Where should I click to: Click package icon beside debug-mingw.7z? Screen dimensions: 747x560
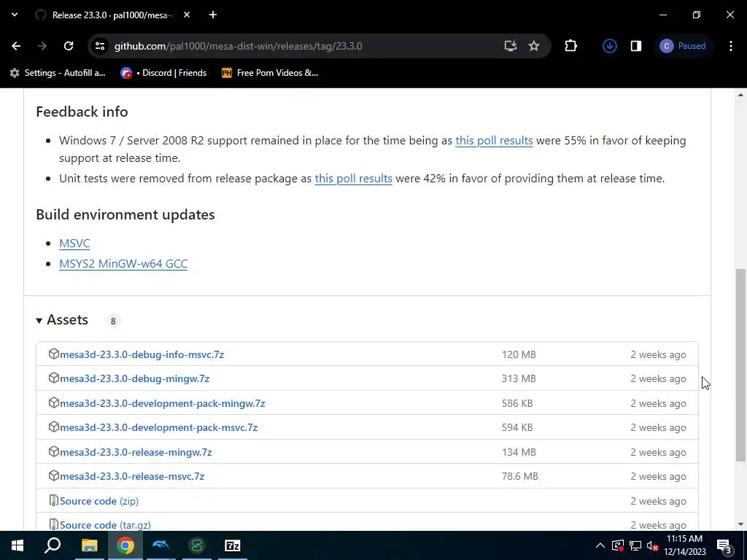click(x=53, y=378)
